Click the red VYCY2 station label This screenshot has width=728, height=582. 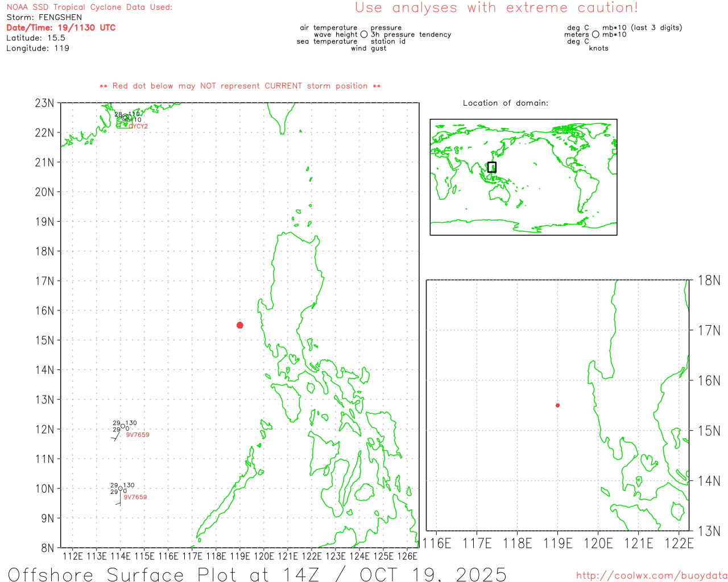[x=138, y=126]
